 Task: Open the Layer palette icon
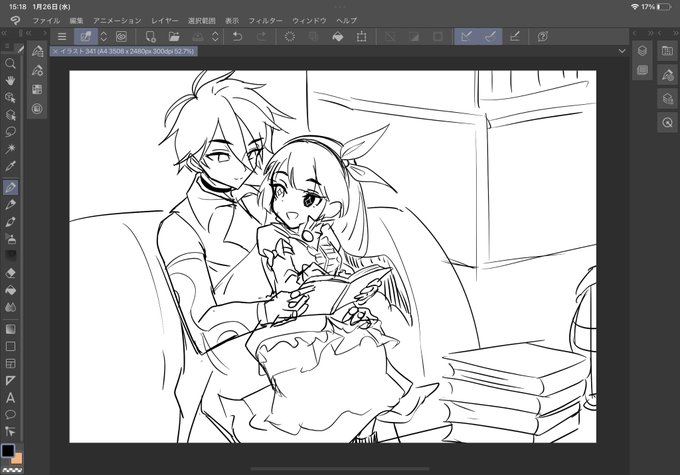coord(642,51)
